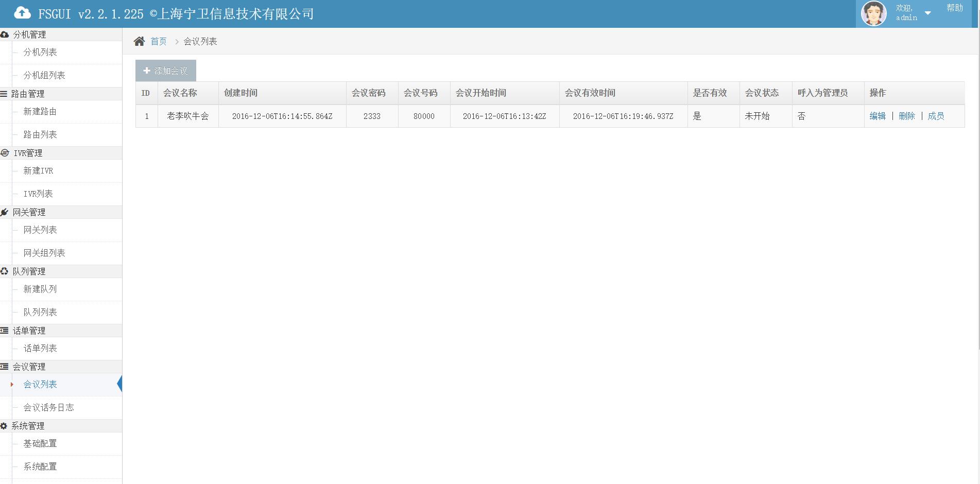Open the 帮助 help menu

point(954,8)
